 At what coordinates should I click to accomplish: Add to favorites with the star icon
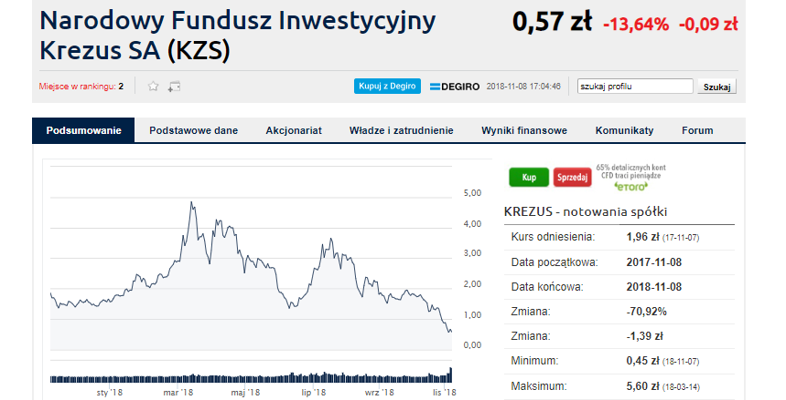[153, 86]
